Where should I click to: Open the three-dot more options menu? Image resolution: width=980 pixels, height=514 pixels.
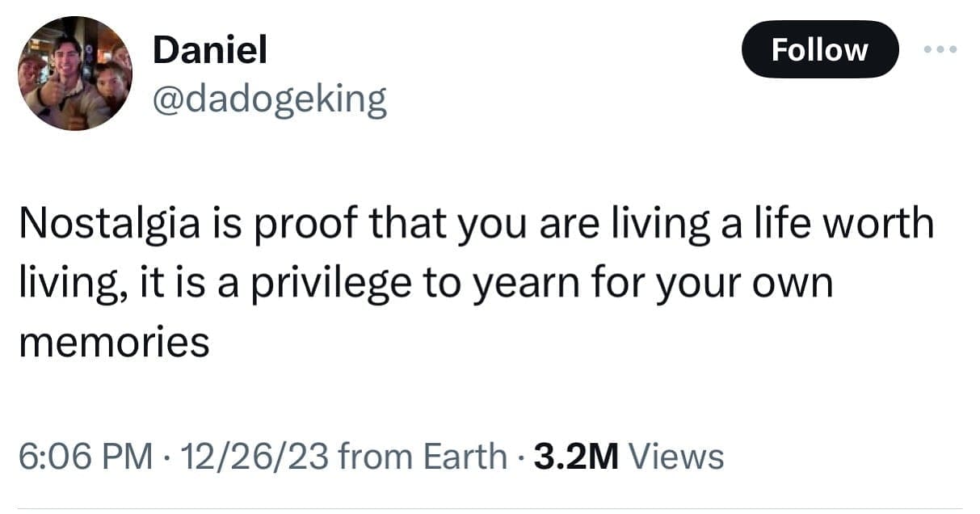[940, 49]
